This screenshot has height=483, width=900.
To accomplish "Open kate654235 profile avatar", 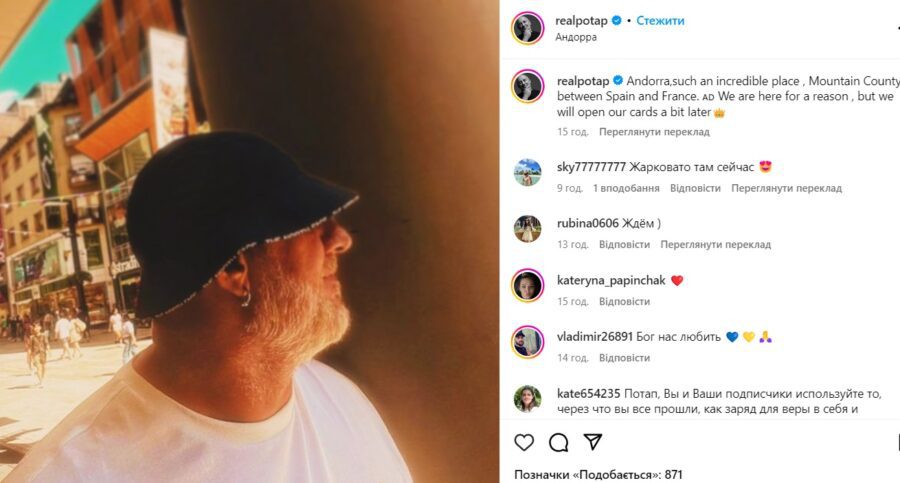I will pos(527,399).
